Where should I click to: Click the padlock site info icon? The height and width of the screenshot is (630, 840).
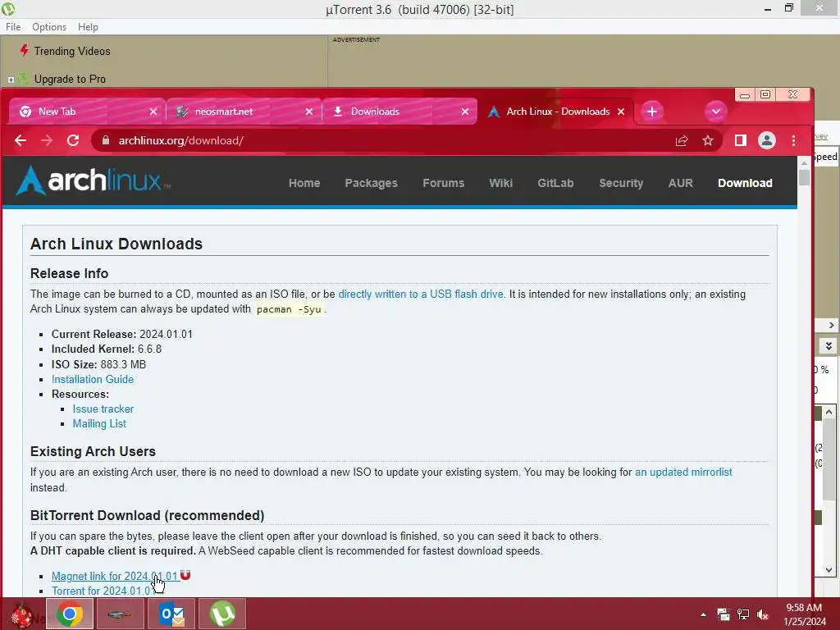pyautogui.click(x=106, y=140)
